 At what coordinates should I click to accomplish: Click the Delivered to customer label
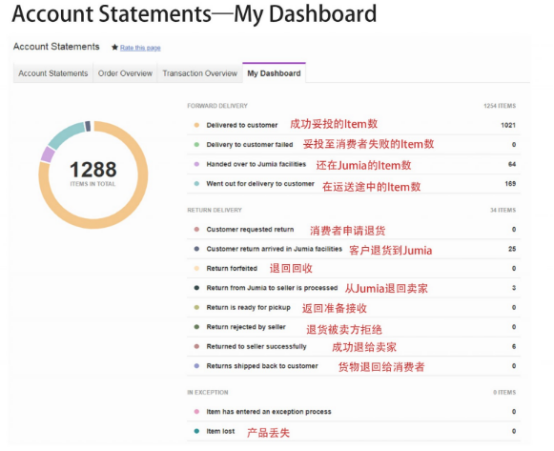(242, 125)
